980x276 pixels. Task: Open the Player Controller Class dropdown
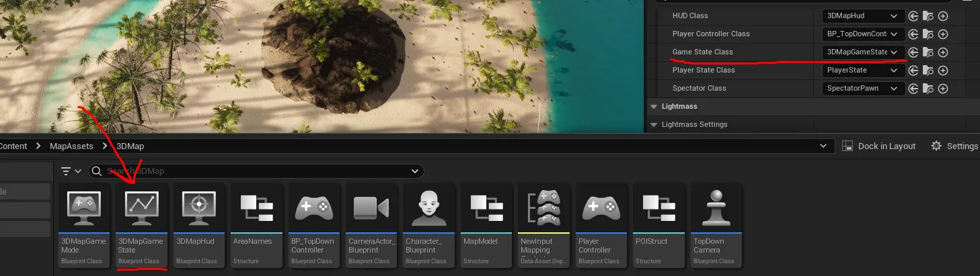click(863, 34)
